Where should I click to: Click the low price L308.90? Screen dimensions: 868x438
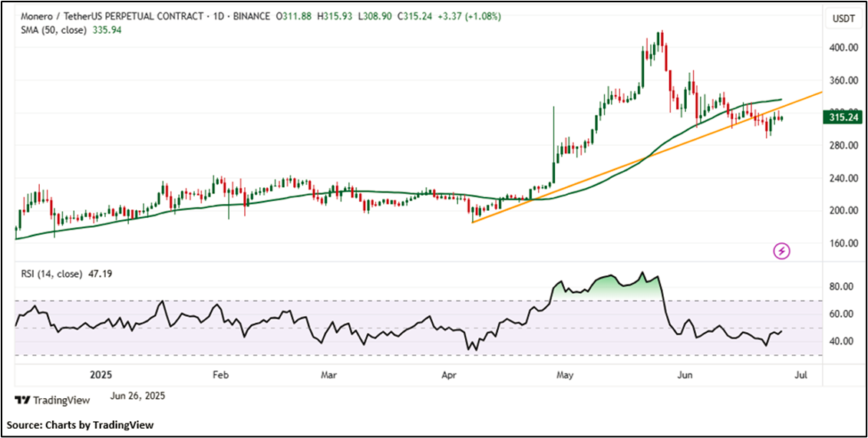click(x=376, y=17)
